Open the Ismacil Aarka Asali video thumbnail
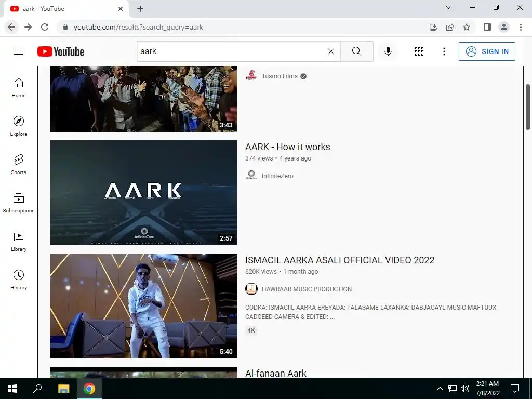 143,306
